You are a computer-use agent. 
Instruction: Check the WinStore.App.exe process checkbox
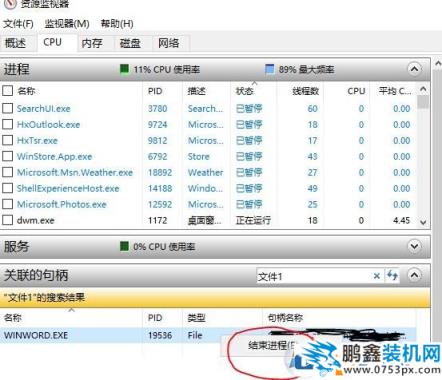[7, 156]
